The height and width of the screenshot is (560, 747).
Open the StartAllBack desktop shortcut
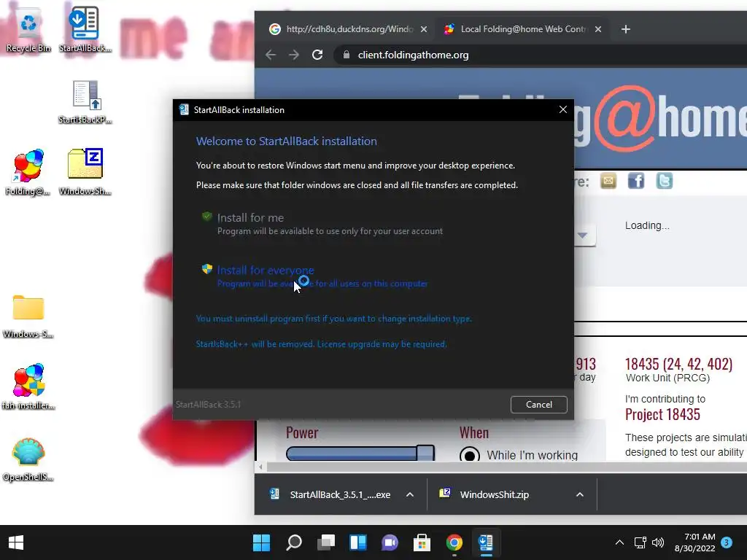click(85, 29)
